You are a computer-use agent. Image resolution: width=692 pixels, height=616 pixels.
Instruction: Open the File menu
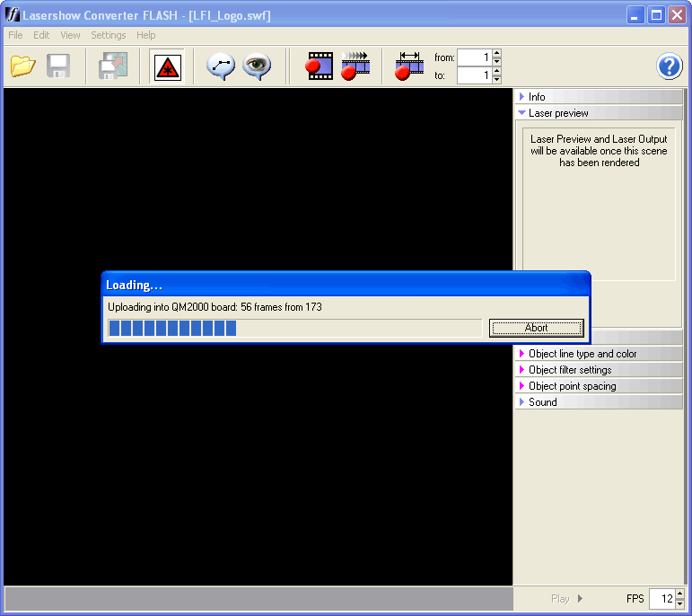[15, 35]
